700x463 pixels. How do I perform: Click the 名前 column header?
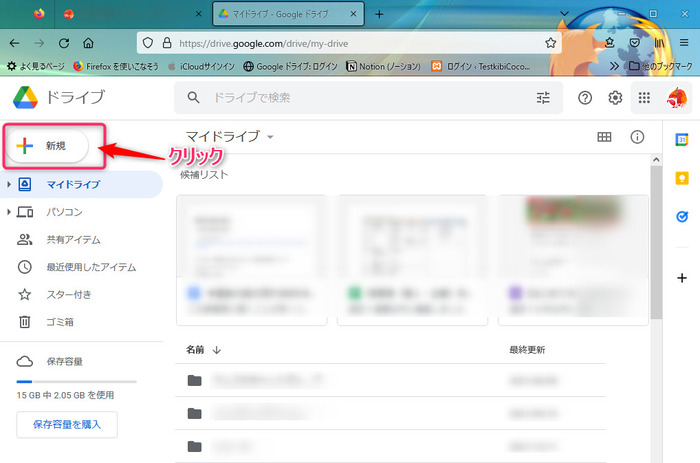[195, 350]
